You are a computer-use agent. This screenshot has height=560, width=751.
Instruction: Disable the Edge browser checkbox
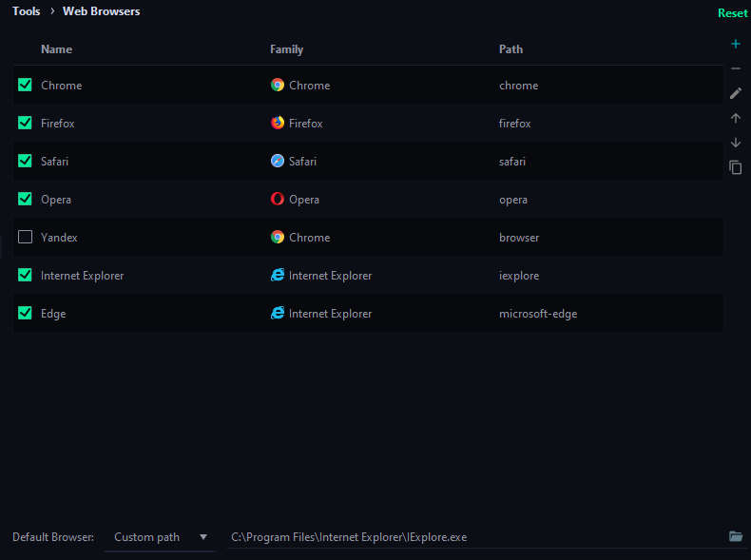(25, 313)
